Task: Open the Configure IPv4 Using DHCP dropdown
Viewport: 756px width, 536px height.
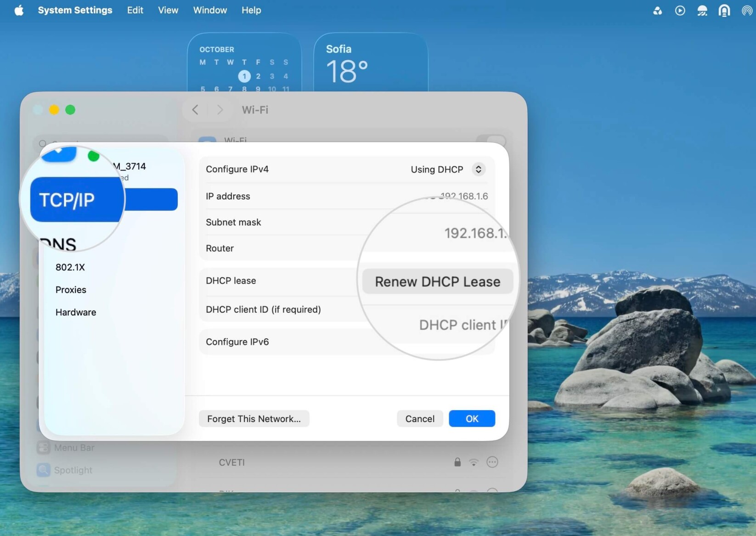Action: pos(448,169)
